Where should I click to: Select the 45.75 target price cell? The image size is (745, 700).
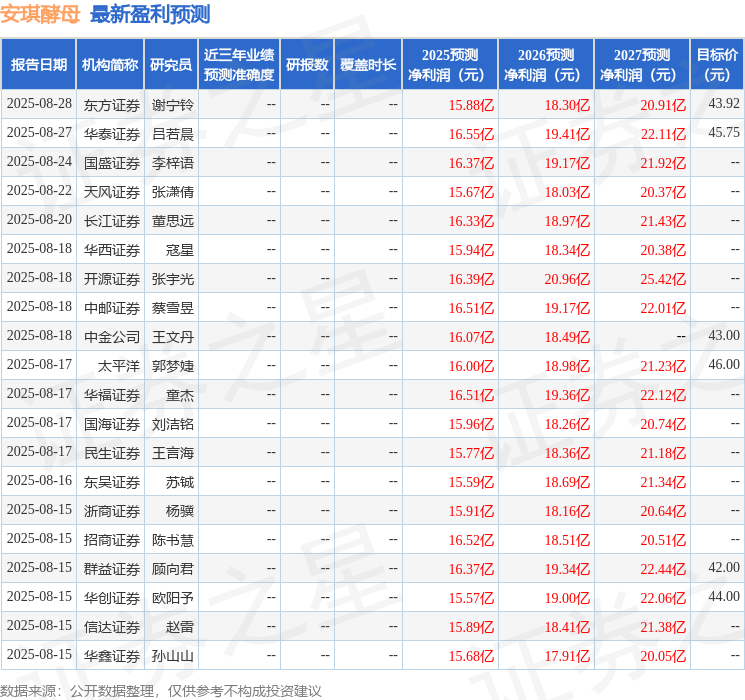click(724, 133)
